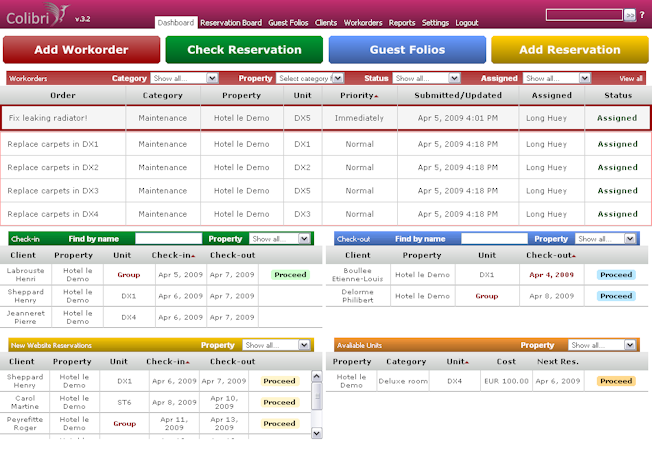
Task: Click Sheppard Henry in Check-in list
Action: (25, 296)
